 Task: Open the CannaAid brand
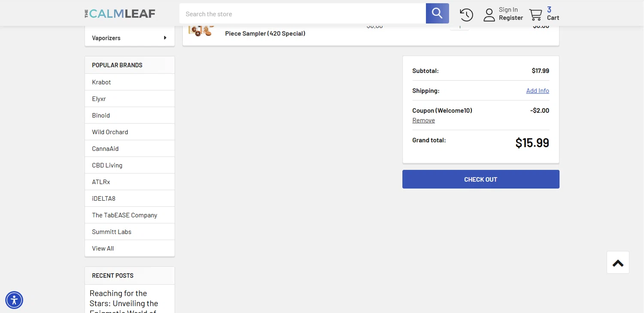[105, 149]
